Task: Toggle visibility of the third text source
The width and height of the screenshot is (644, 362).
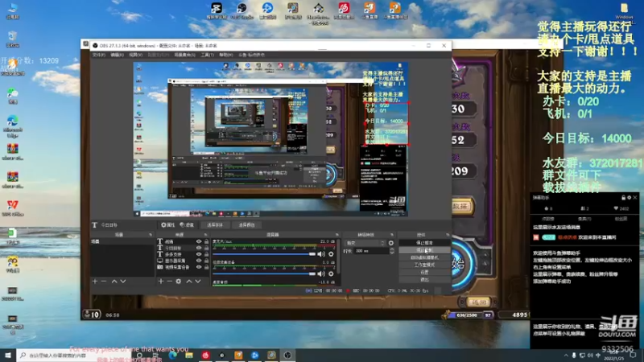Action: tap(199, 254)
